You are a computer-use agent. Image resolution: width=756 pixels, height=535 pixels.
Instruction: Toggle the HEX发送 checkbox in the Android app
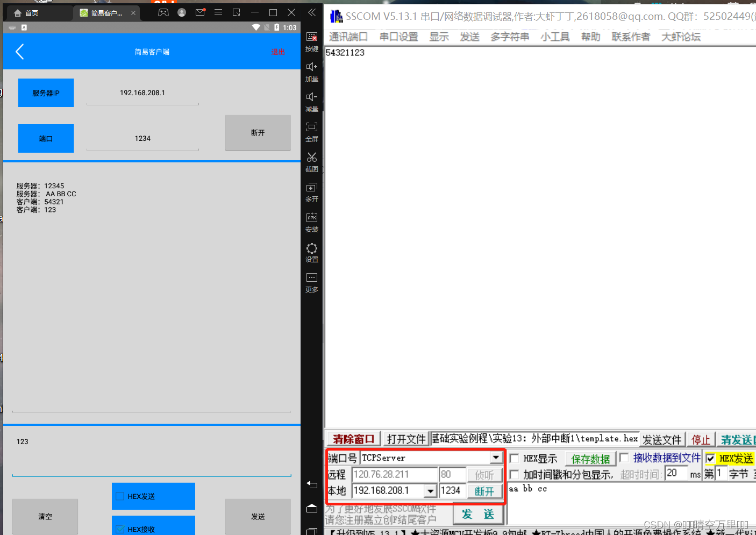120,496
